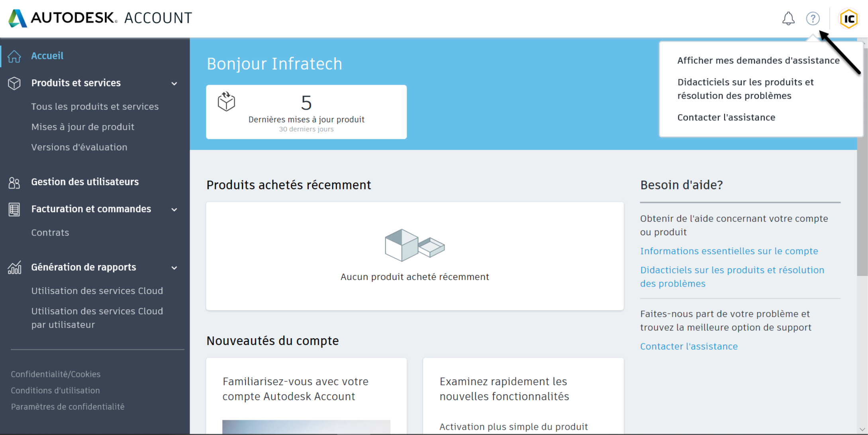868x435 pixels.
Task: Click 'Activation plus simple du produit' text
Action: [x=513, y=427]
